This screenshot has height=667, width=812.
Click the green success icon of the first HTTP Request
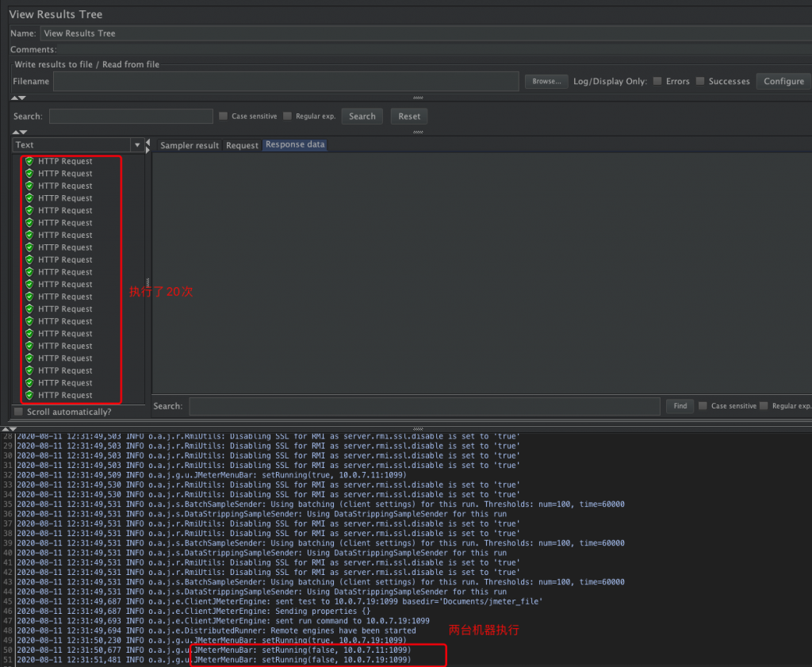click(29, 162)
